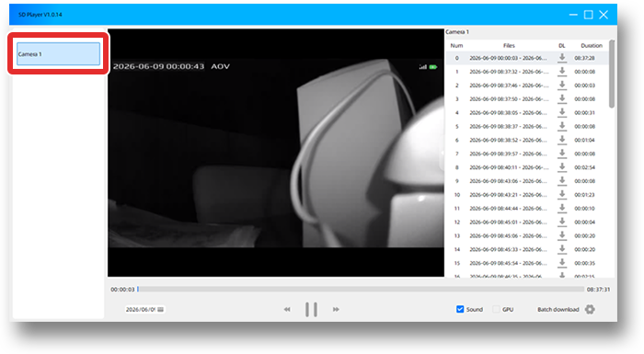Select file 2026-06-09 08:45:33 in the list

508,250
